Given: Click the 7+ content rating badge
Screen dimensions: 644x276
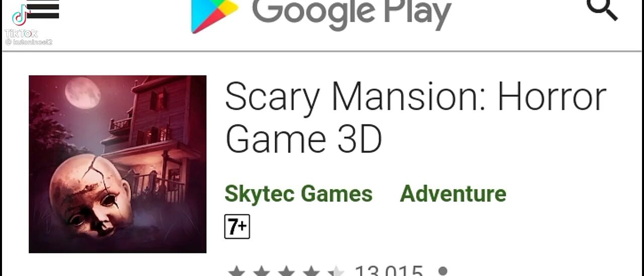Looking at the screenshot, I should click(237, 227).
